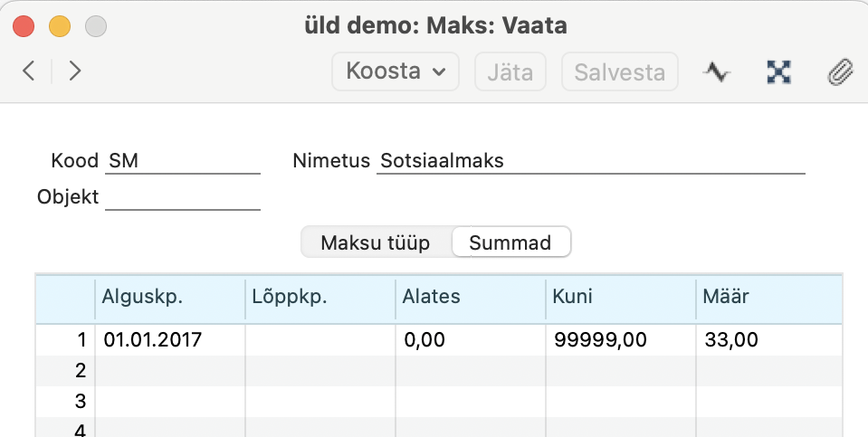
Task: Go to previous record arrow
Action: pyautogui.click(x=29, y=71)
